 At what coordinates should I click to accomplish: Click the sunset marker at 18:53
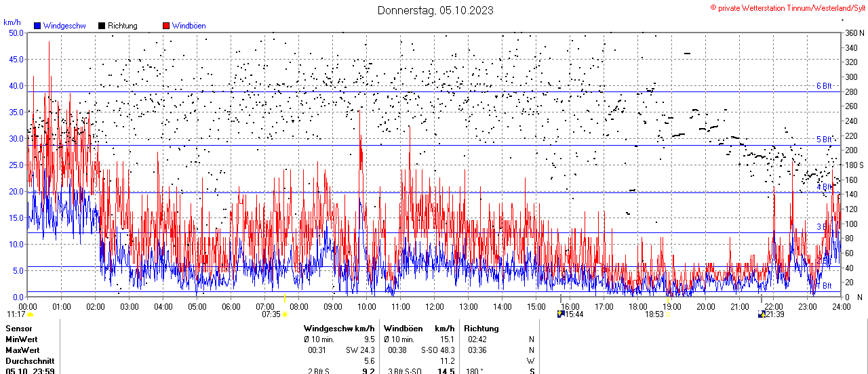(667, 314)
